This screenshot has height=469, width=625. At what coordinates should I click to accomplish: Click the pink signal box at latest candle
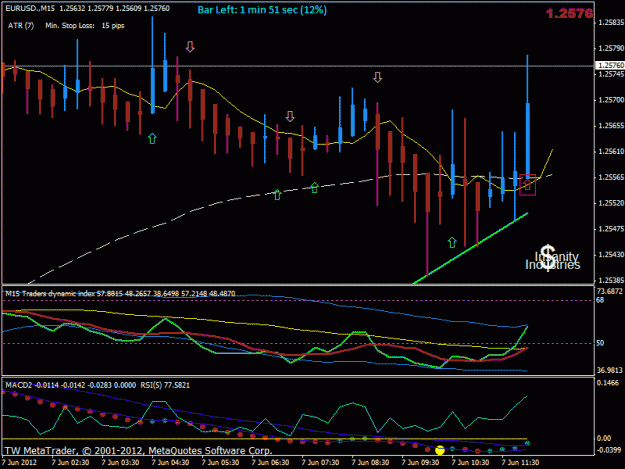click(x=527, y=185)
